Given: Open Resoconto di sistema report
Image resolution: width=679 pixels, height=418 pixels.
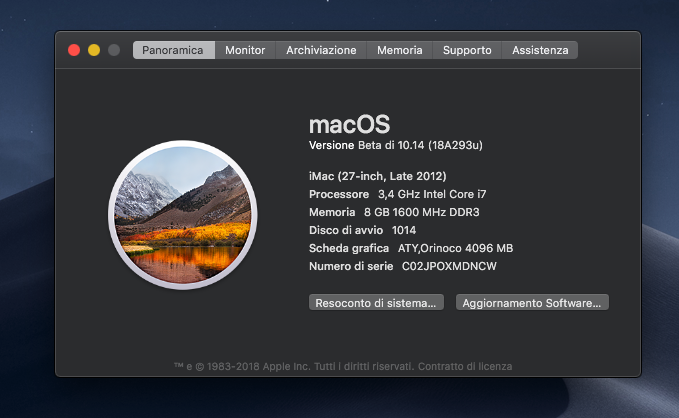Looking at the screenshot, I should pos(376,302).
